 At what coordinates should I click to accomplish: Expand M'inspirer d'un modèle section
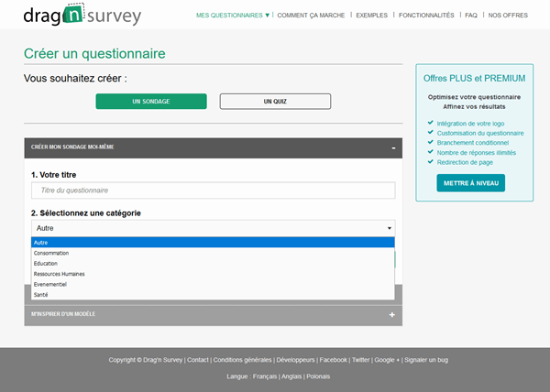tap(214, 315)
